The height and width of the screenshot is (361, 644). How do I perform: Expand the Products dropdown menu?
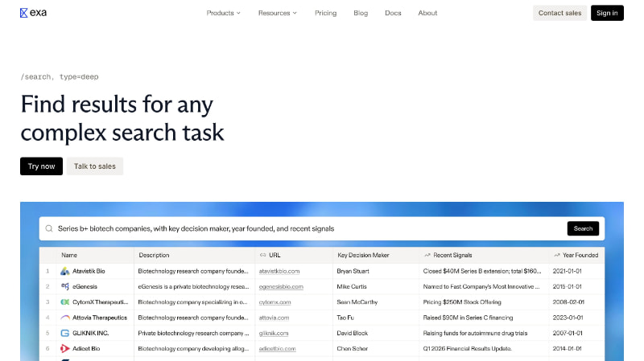224,13
